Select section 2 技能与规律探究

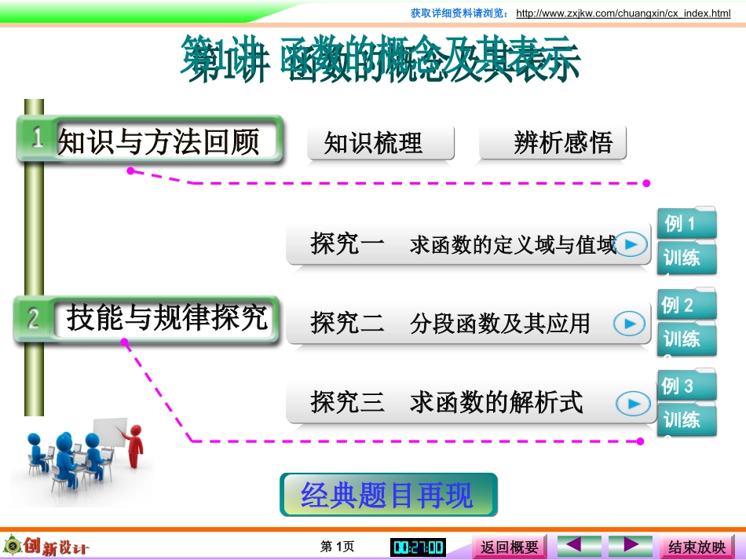click(x=146, y=318)
